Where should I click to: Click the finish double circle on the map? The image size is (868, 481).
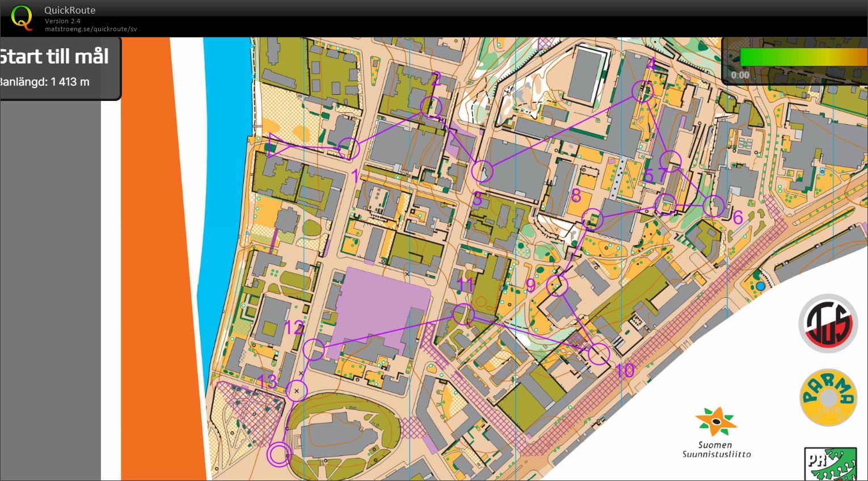click(279, 454)
